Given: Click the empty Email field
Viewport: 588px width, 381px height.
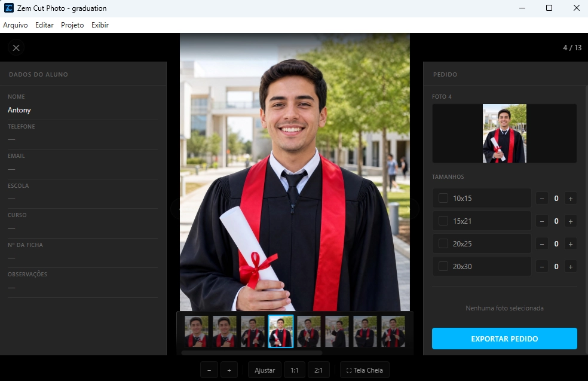Looking at the screenshot, I should click(82, 169).
